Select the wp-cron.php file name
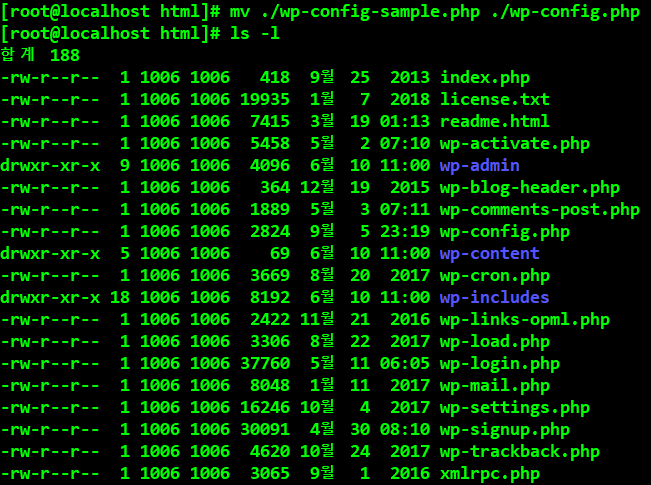 [x=495, y=276]
